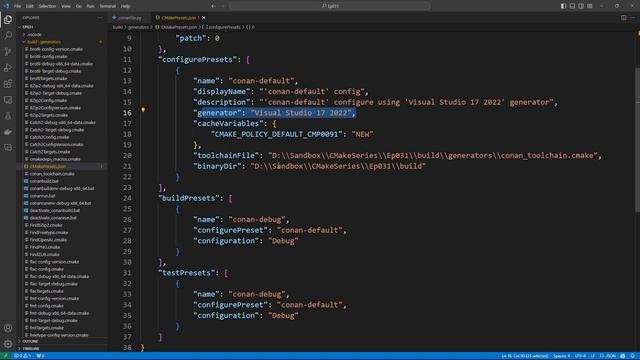Click the "toolchainFile" key on line 20

coord(226,156)
